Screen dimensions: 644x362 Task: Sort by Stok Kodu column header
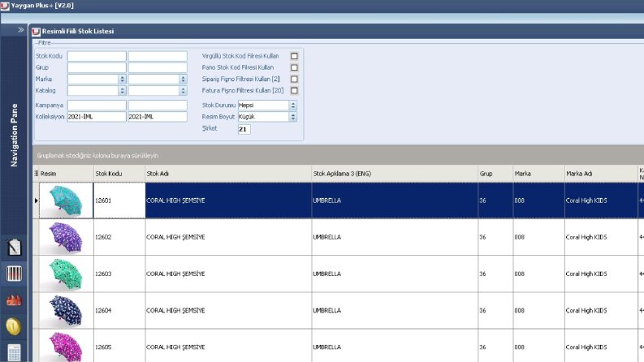click(119, 174)
